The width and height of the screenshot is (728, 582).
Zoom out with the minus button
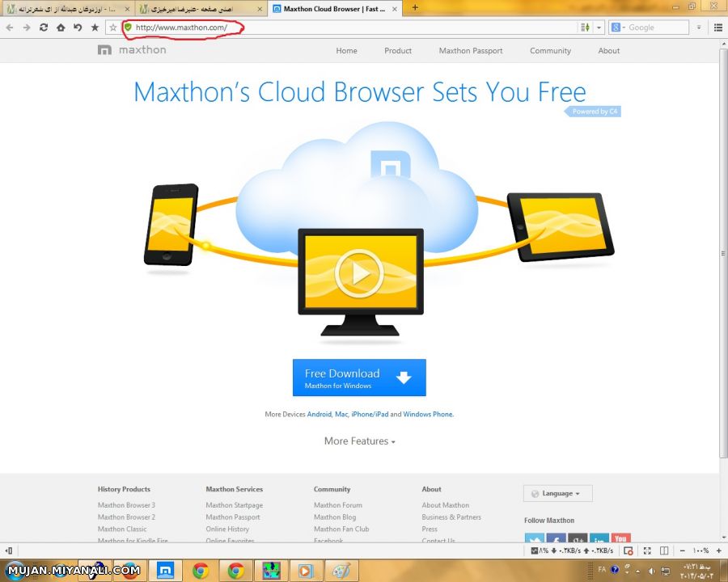click(683, 551)
